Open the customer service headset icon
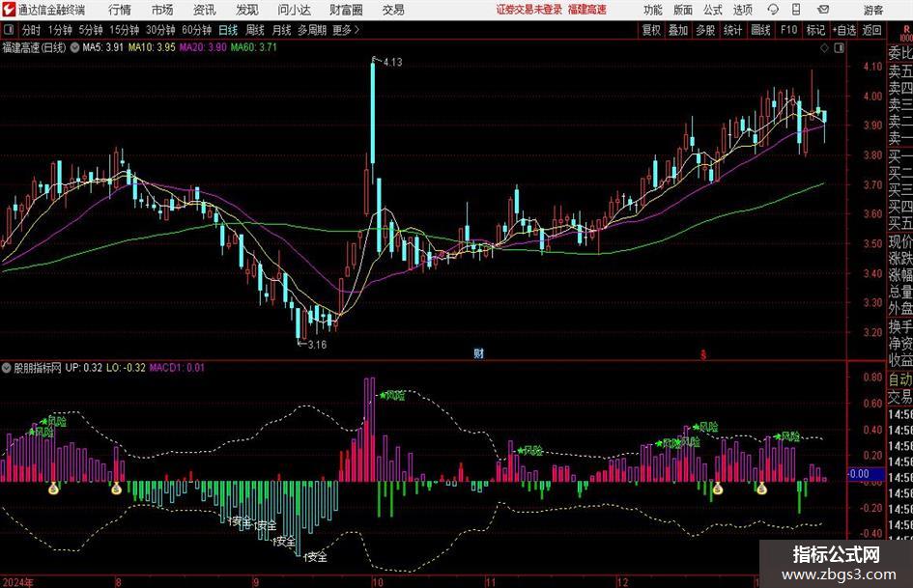Screen dimensions: 913x588 773,10
